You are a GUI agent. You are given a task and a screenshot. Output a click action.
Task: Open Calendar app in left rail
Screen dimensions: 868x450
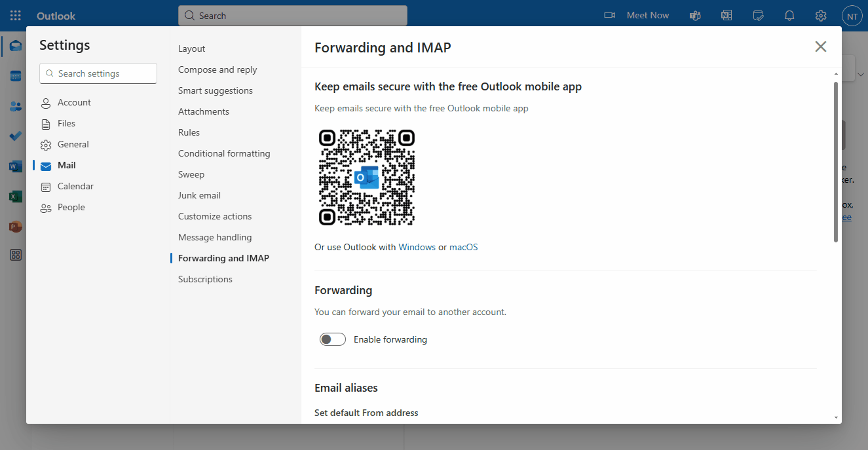(x=16, y=76)
